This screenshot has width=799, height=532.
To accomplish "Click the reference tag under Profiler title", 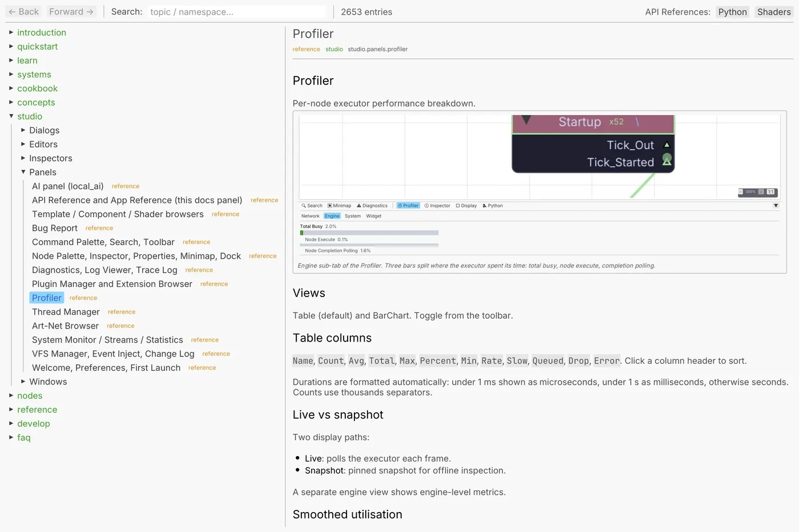I will [x=306, y=49].
